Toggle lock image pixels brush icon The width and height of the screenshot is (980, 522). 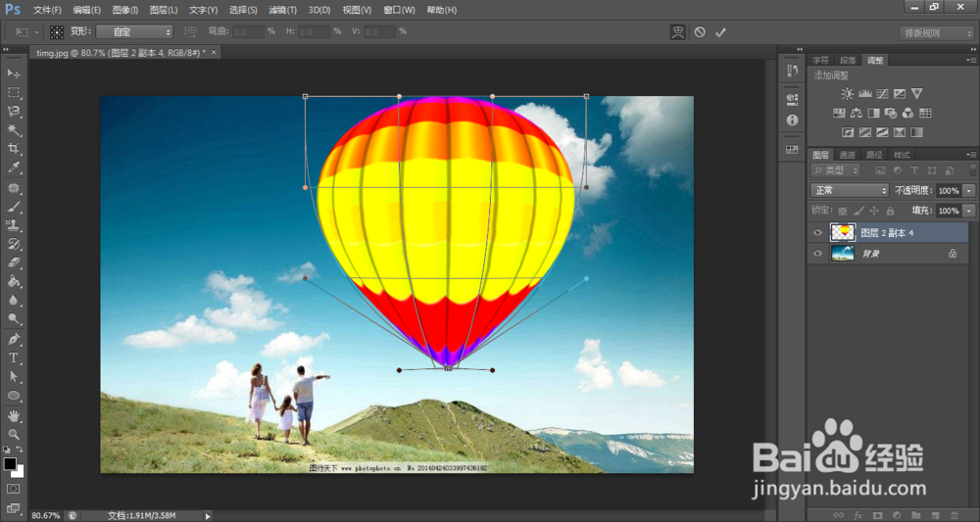(x=858, y=211)
